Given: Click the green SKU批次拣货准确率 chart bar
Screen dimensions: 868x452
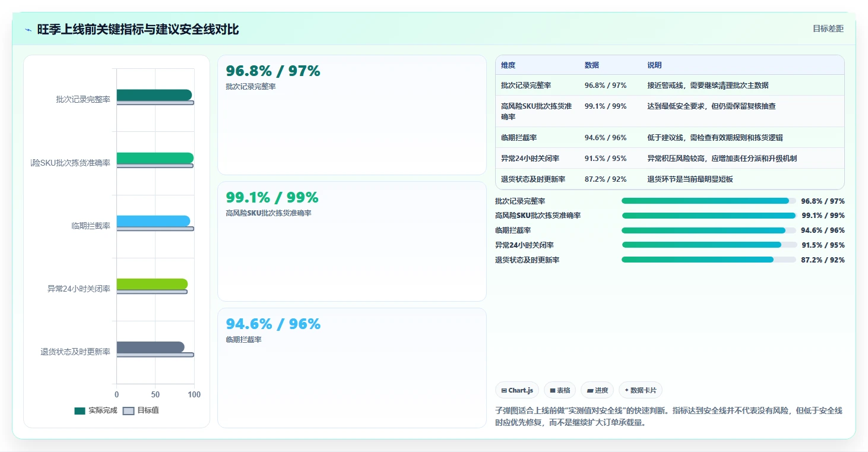Looking at the screenshot, I should [155, 158].
